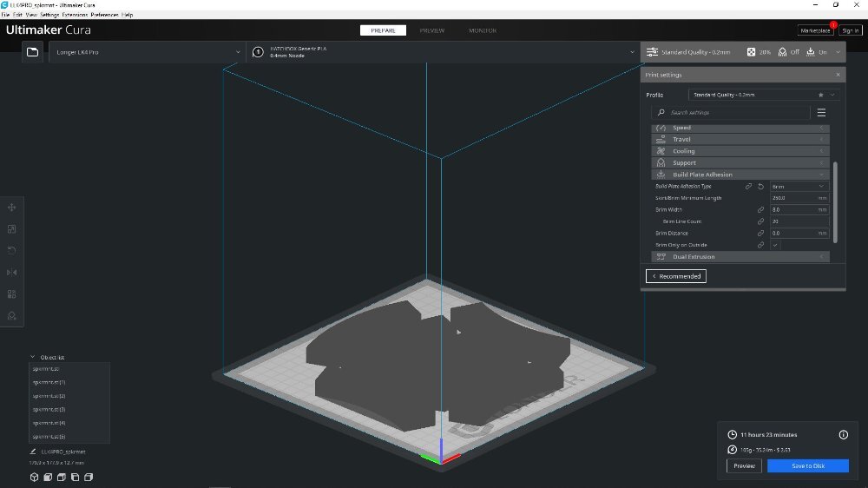Click the clock time estimate icon
Screen dimensions: 868x488
pyautogui.click(x=732, y=435)
